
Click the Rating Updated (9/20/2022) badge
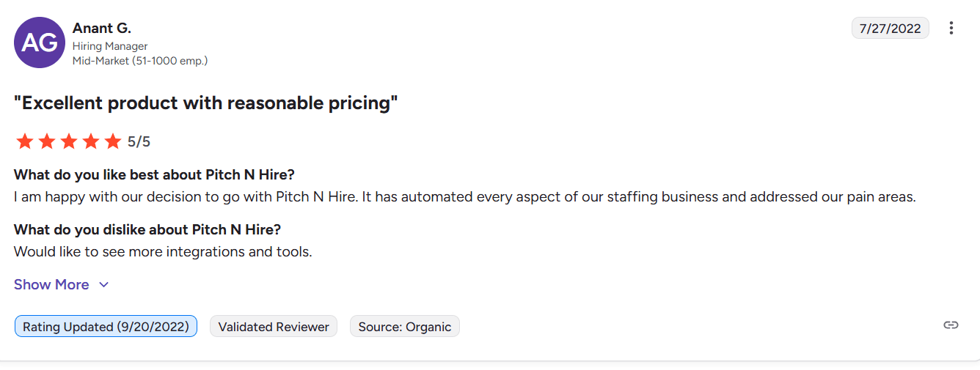(106, 327)
